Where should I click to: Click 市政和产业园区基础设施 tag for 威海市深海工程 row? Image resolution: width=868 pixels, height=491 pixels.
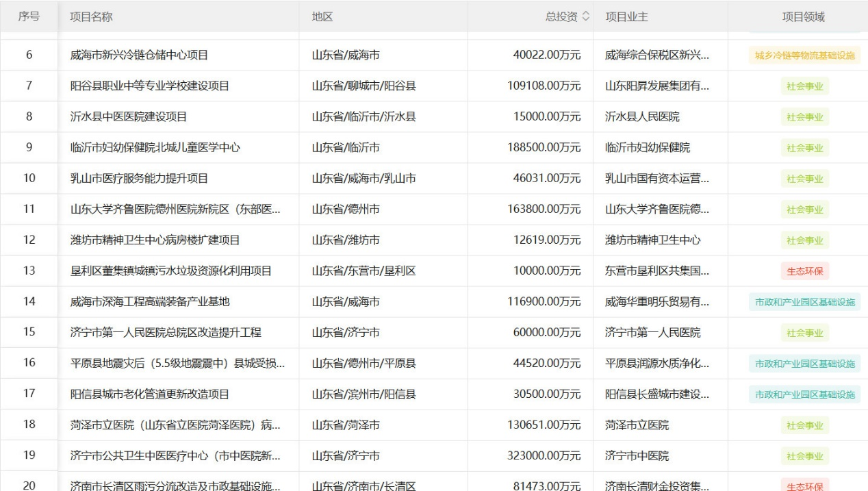(x=804, y=302)
